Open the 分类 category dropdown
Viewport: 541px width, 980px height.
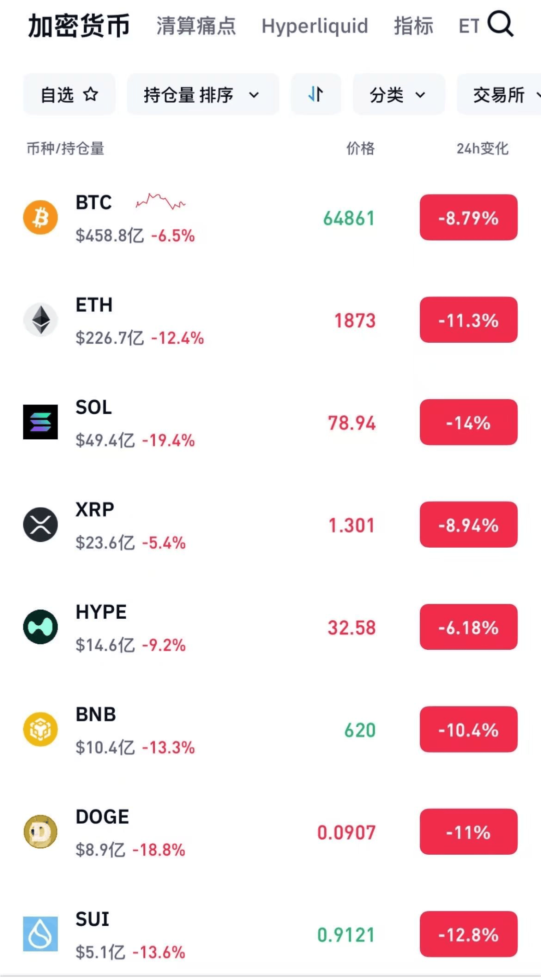click(398, 94)
